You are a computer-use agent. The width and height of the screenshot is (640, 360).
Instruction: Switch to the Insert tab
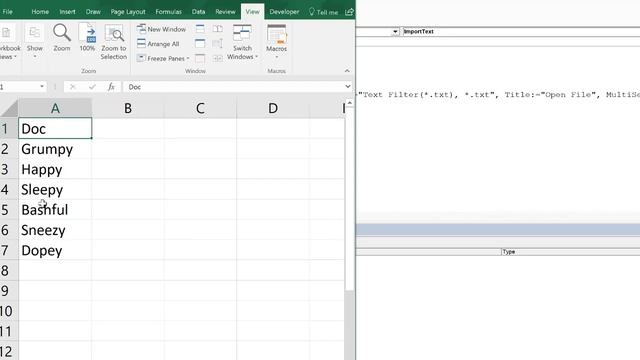click(x=67, y=12)
